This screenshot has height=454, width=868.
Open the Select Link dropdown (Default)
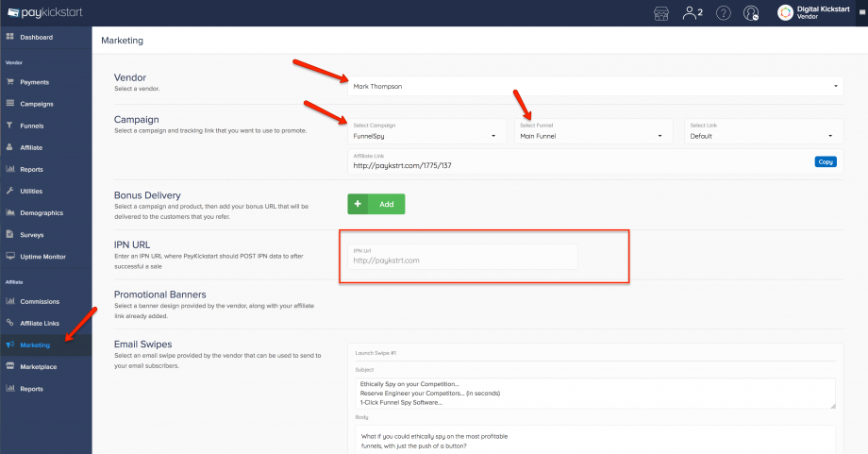tap(763, 131)
